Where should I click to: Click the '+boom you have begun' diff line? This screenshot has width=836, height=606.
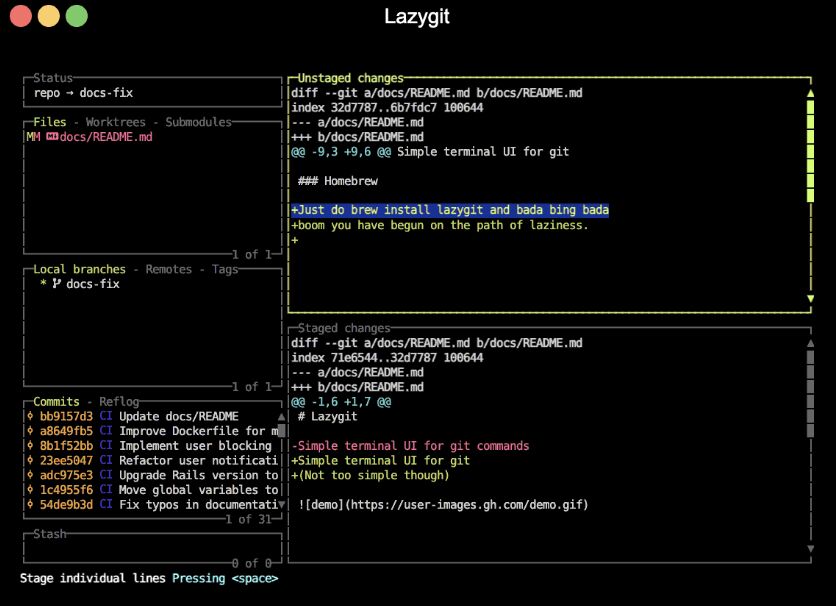(440, 225)
